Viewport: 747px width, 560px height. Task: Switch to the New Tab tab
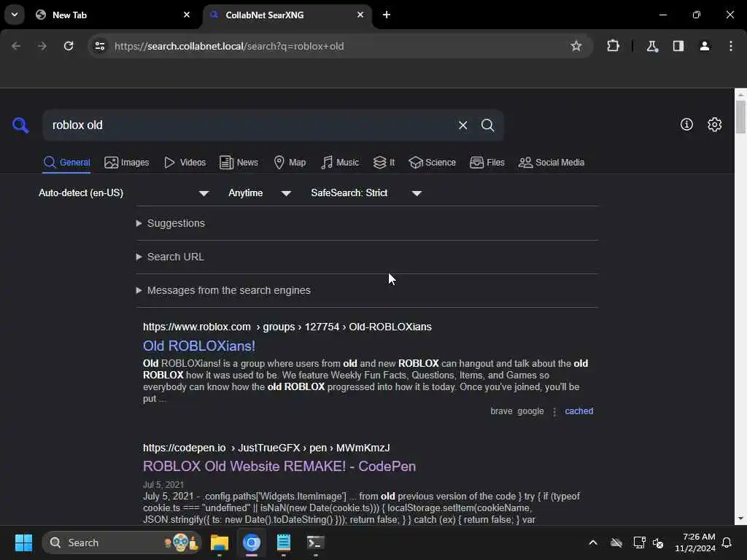109,15
